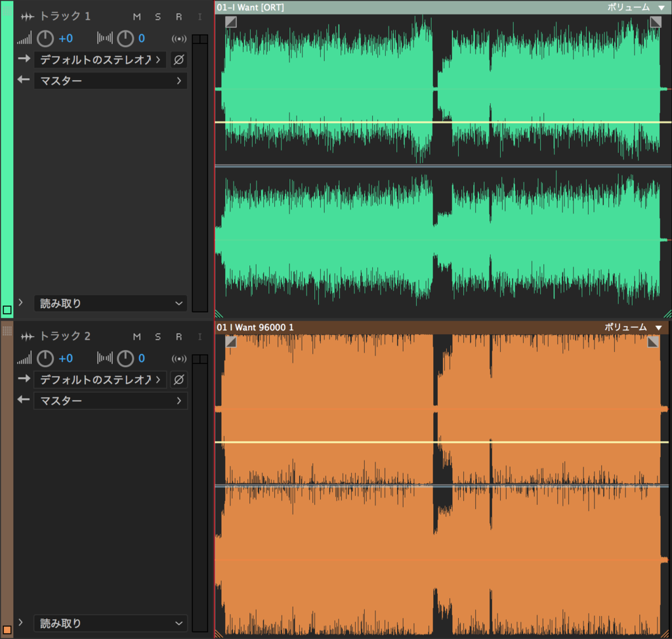Click Track 1 green color square
This screenshot has width=672, height=639.
[7, 309]
